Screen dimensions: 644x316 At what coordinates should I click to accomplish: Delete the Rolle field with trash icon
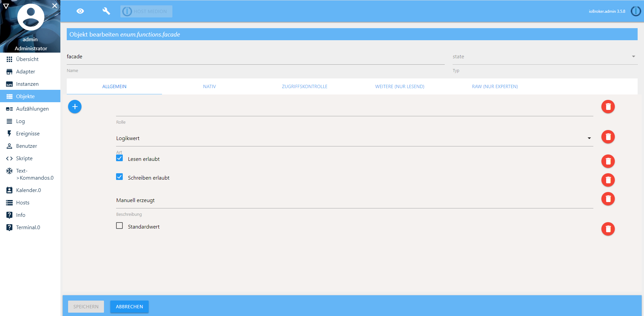pyautogui.click(x=608, y=107)
